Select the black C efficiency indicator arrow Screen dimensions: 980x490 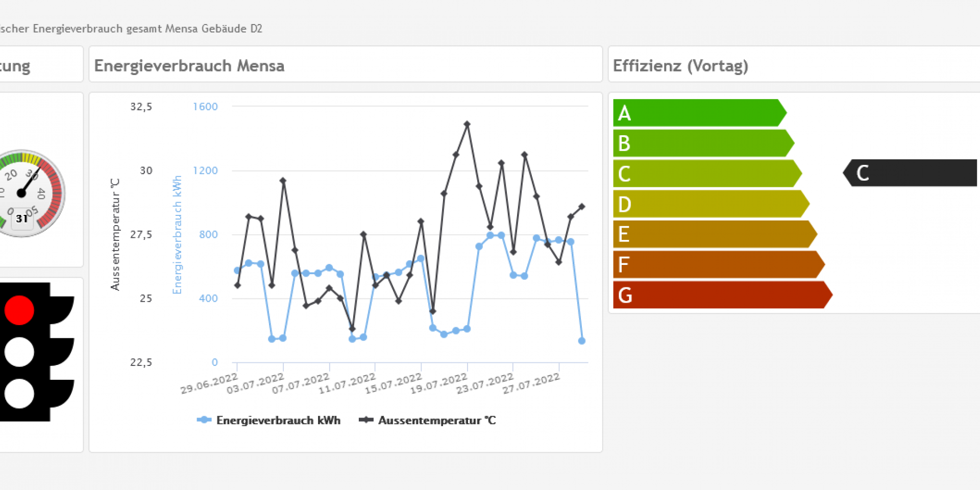coord(911,173)
